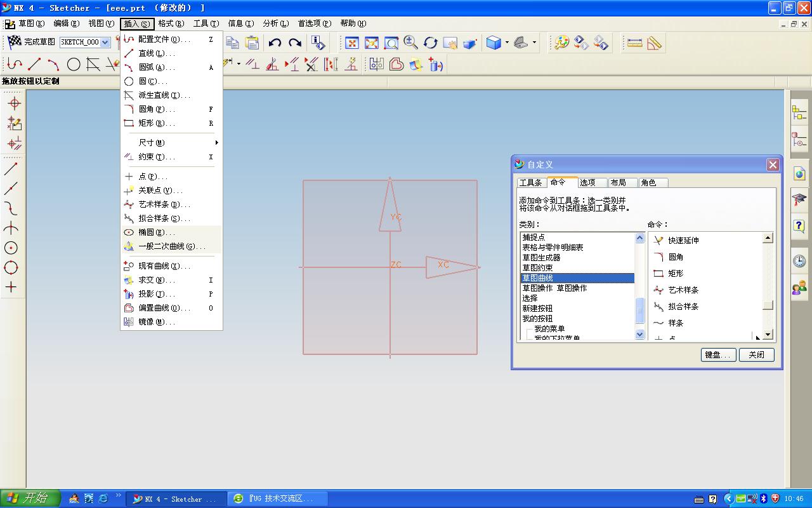Close the 自定义 dialog with the X button
812x508 pixels.
coord(773,164)
